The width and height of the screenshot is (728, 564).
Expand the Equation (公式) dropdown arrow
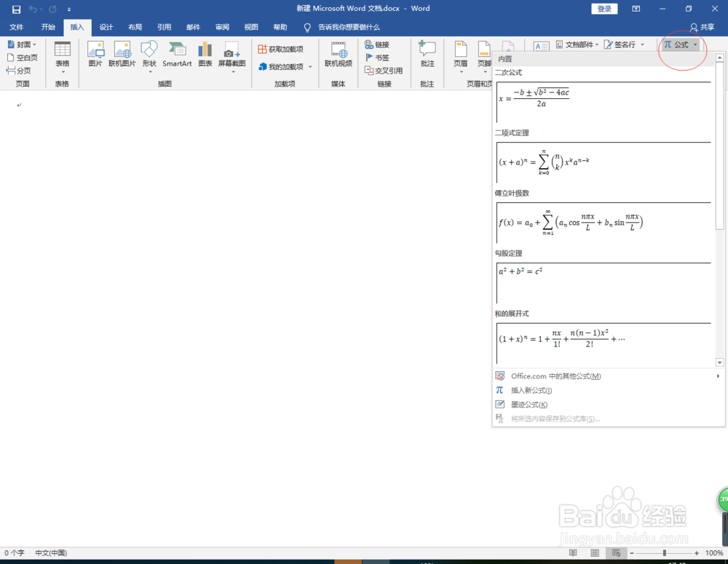coord(695,44)
